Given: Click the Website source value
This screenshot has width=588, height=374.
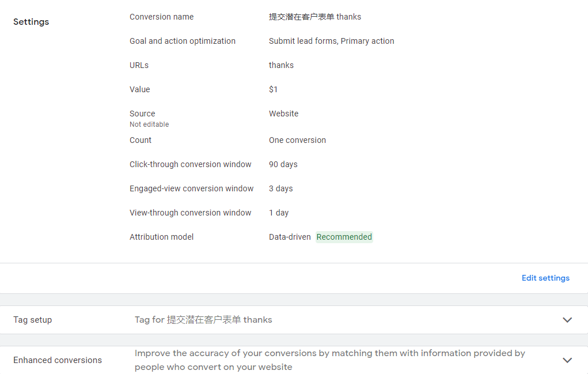Looking at the screenshot, I should click(283, 114).
